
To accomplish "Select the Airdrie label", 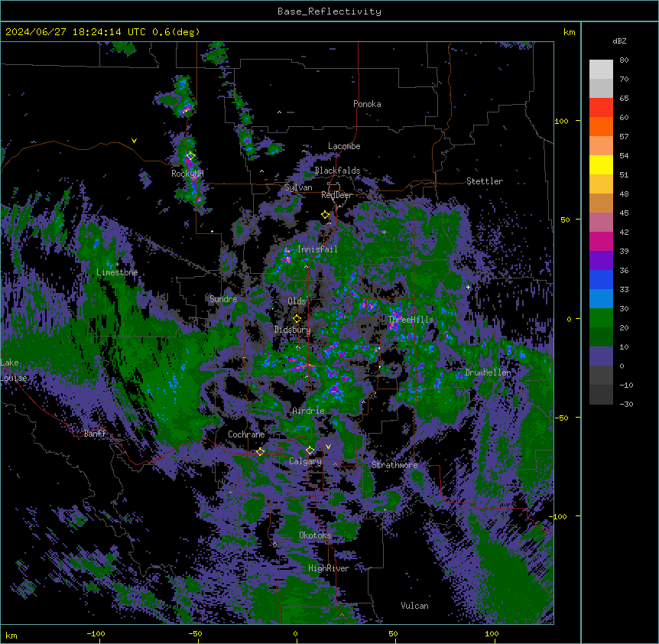I will click(x=308, y=411).
